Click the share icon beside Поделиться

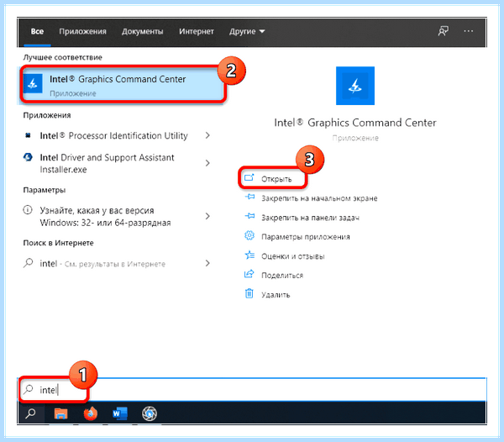249,274
